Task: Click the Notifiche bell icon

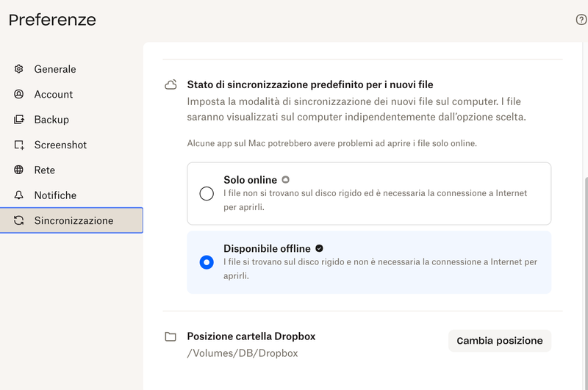Action: point(19,195)
